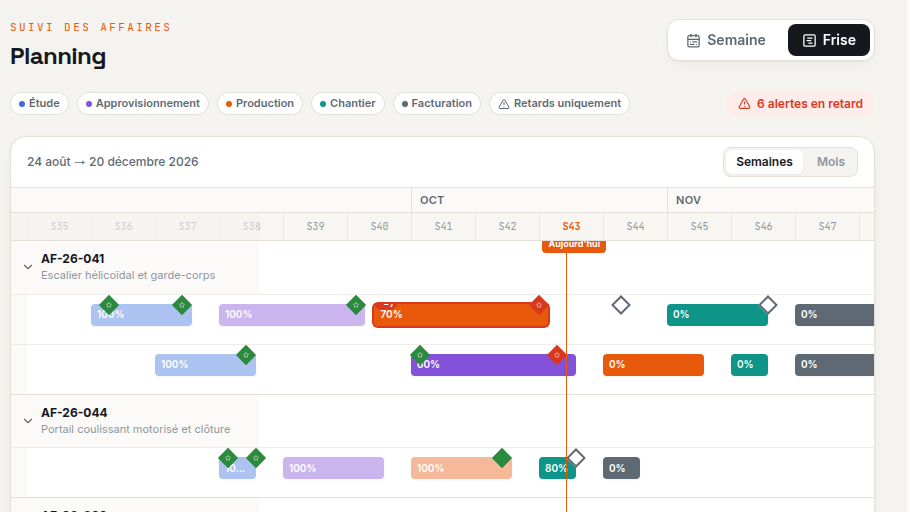Click the empty diamond milestone at S46
Screen dimensions: 910x512
tap(768, 305)
